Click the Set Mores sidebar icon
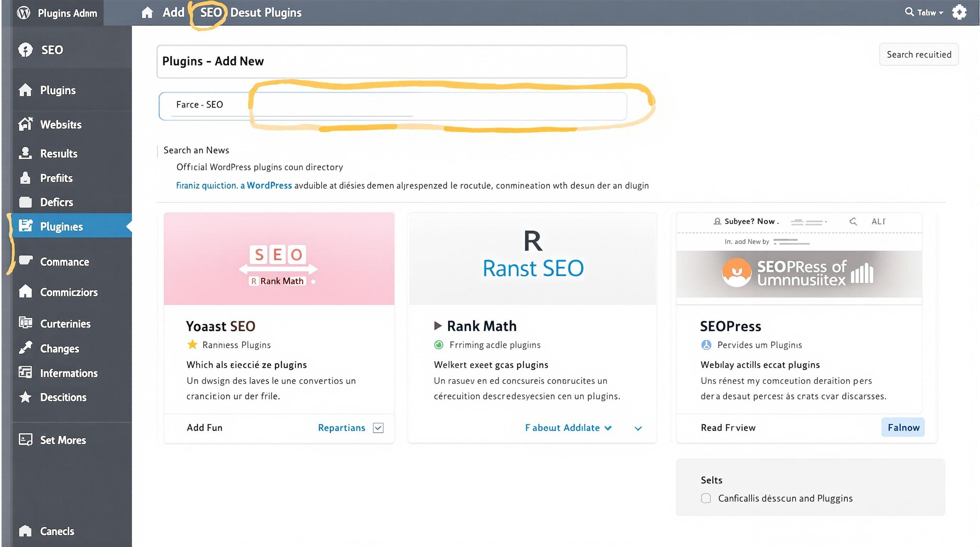 pos(26,440)
